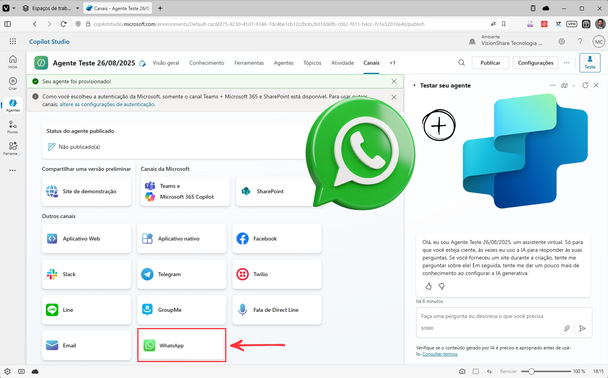Open the MC account avatar
The height and width of the screenshot is (378, 608).
(599, 41)
